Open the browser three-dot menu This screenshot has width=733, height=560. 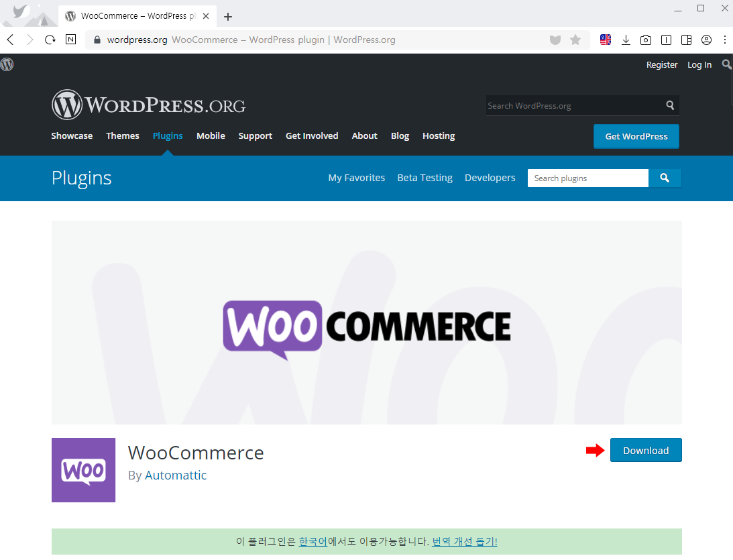pos(724,40)
